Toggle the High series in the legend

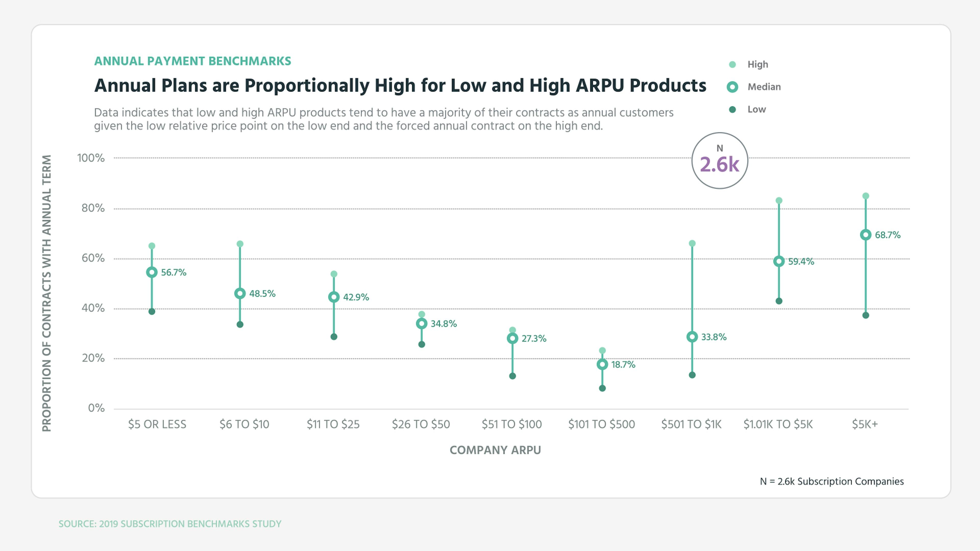click(757, 64)
